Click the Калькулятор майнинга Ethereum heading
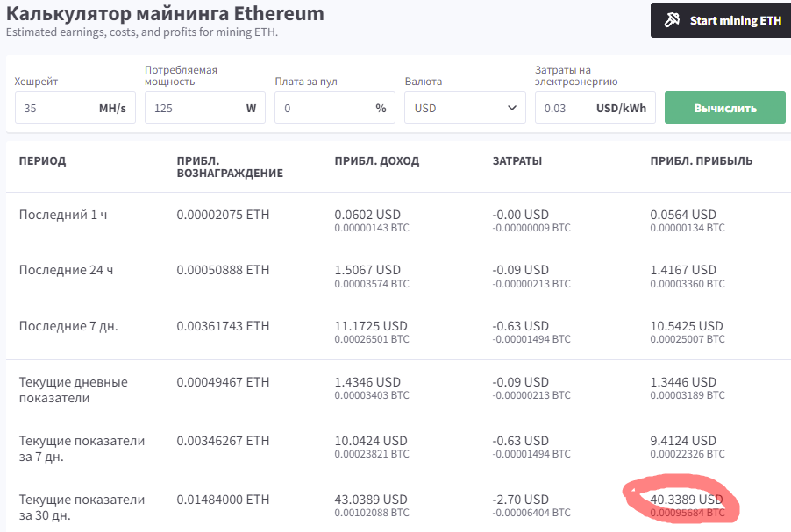 165,14
